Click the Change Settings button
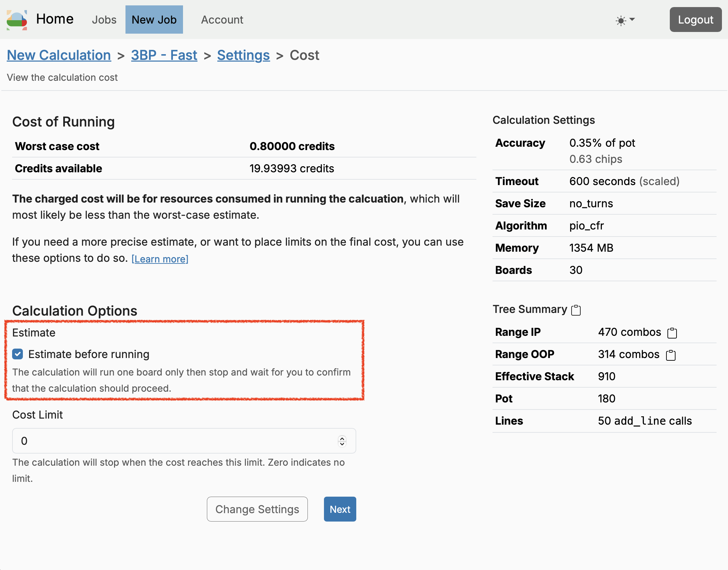This screenshot has width=728, height=570. pyautogui.click(x=257, y=509)
